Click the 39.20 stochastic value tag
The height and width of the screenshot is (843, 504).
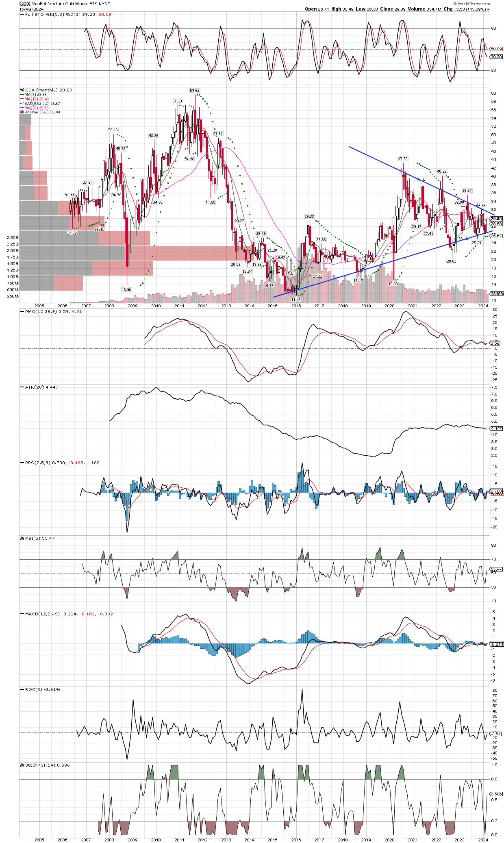click(496, 57)
